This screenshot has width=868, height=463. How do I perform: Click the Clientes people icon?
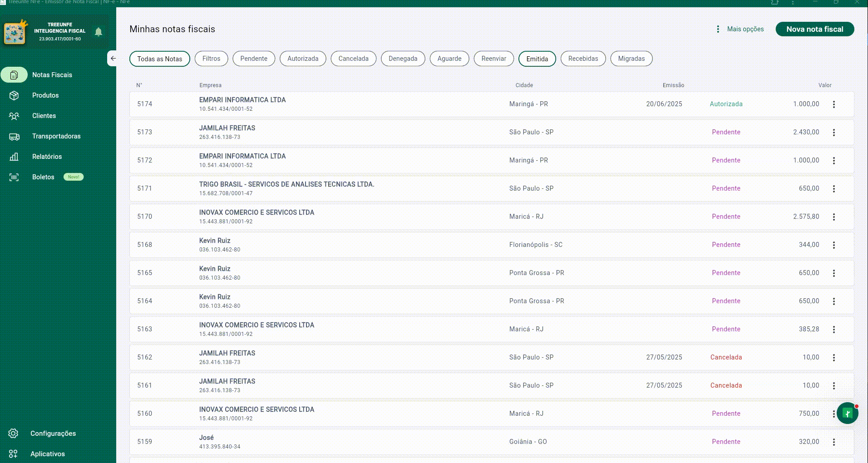click(x=14, y=116)
